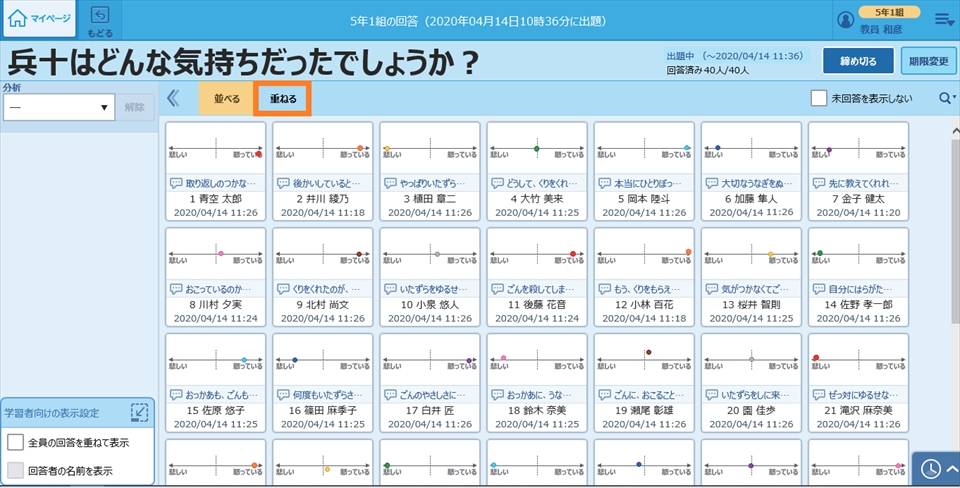
Task: Select the 重ねる tab
Action: (282, 99)
